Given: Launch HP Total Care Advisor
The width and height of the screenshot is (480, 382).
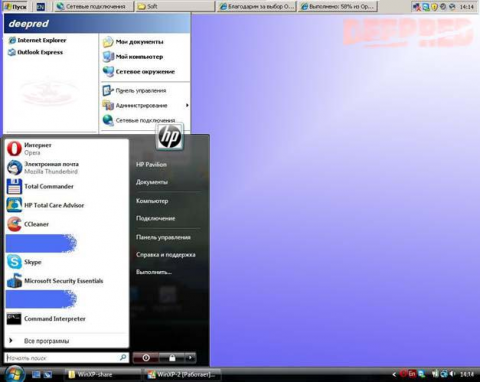Looking at the screenshot, I should click(x=67, y=205).
